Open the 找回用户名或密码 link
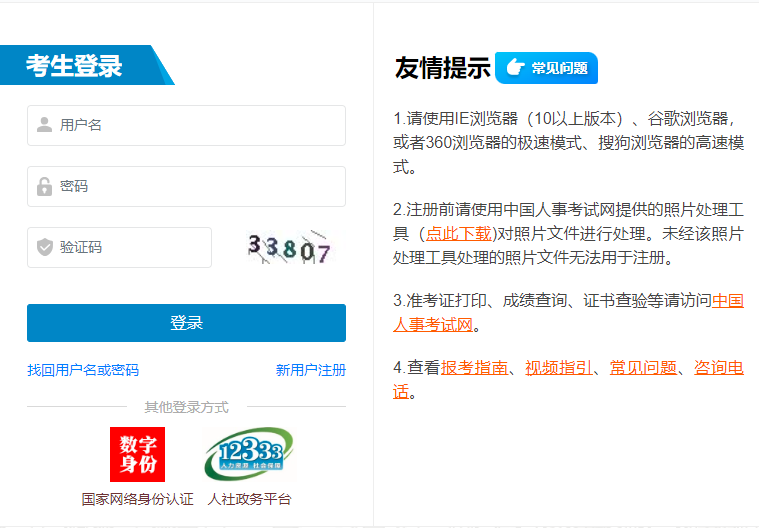759x528 pixels. 83,370
